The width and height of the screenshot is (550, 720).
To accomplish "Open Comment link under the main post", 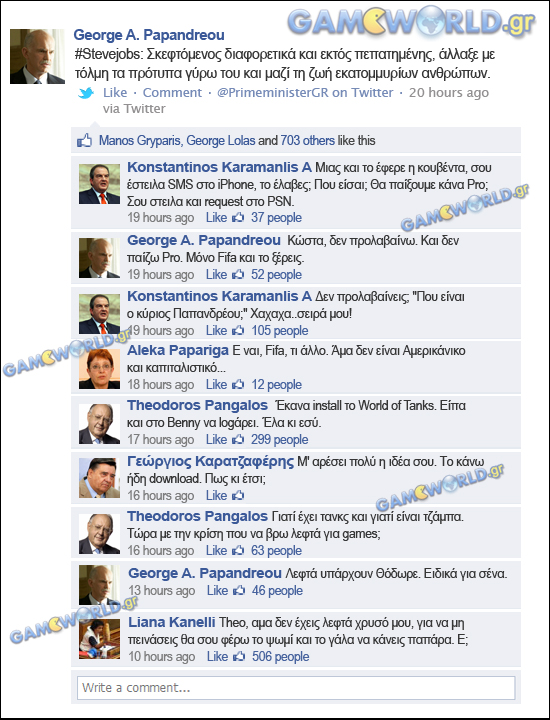I will 172,92.
